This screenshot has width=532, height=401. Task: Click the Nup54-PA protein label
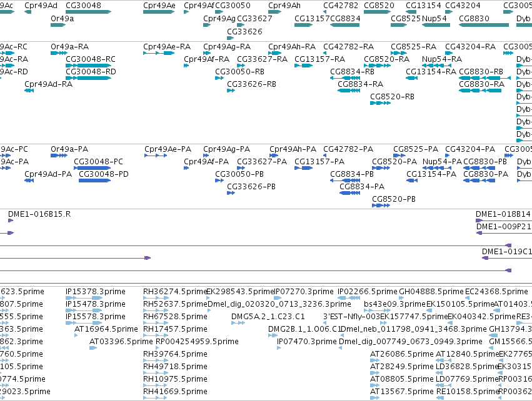(443, 162)
